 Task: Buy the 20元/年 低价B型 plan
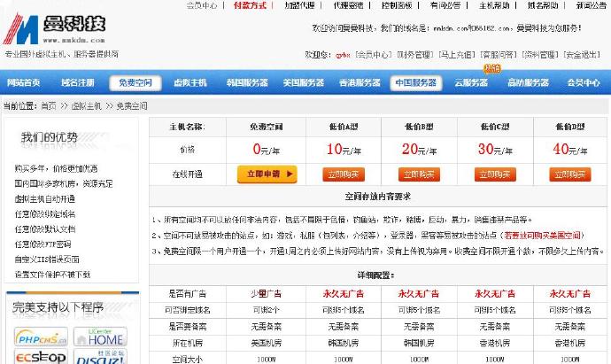[416, 174]
